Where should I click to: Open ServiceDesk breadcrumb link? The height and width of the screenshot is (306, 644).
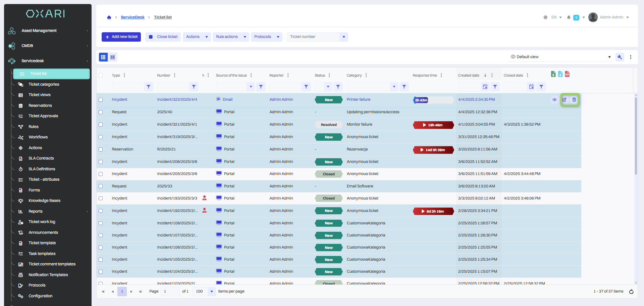click(x=132, y=17)
